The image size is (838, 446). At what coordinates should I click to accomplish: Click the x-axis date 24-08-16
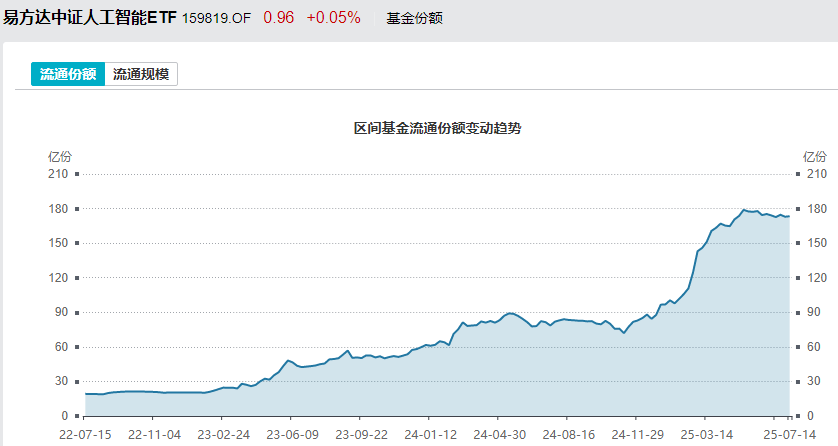click(x=568, y=435)
